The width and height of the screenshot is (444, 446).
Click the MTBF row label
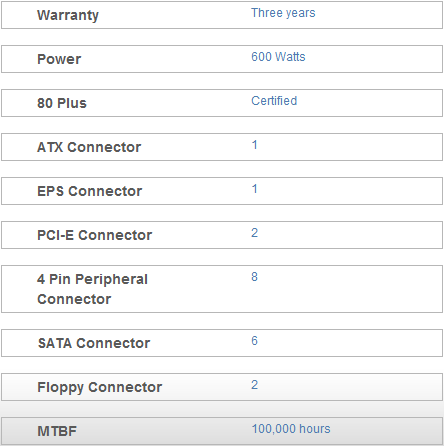click(57, 431)
